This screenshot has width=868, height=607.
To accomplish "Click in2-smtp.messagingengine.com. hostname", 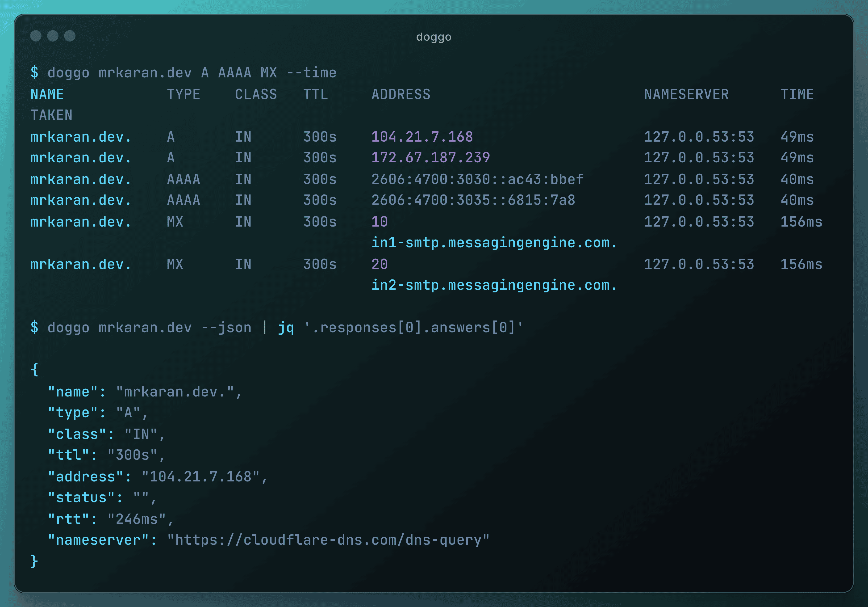I will (494, 285).
